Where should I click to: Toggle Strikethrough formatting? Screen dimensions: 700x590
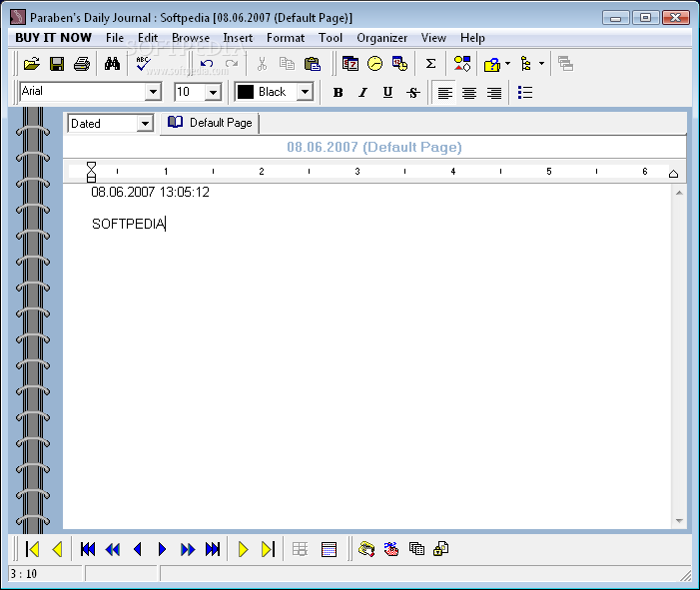(x=413, y=93)
